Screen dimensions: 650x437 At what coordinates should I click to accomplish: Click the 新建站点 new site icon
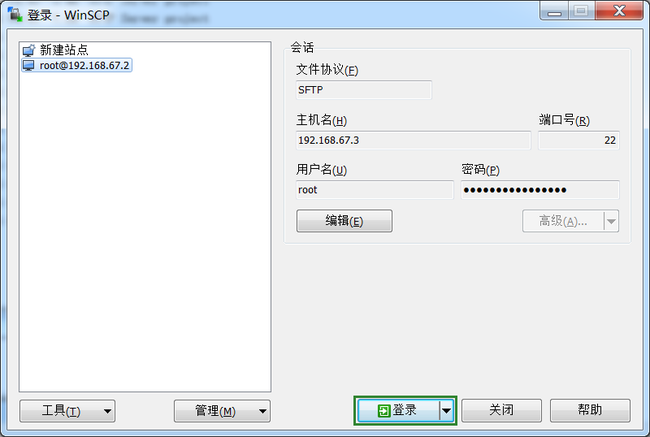click(x=29, y=50)
